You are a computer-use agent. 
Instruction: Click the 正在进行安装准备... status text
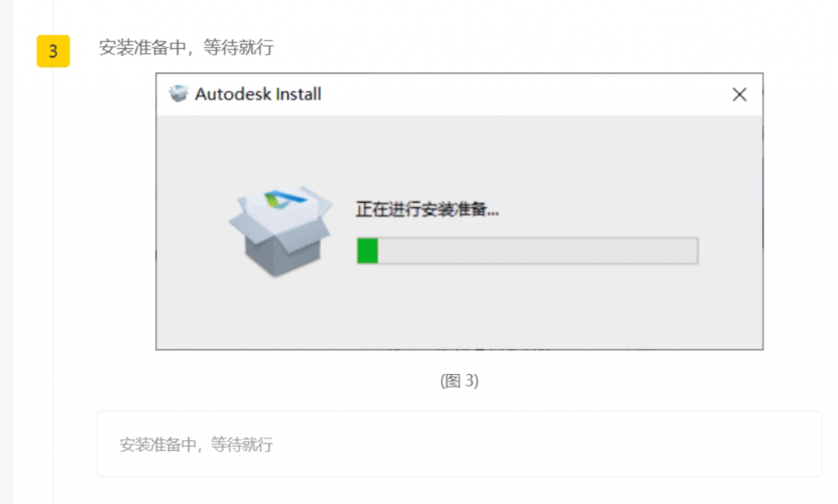coord(427,209)
